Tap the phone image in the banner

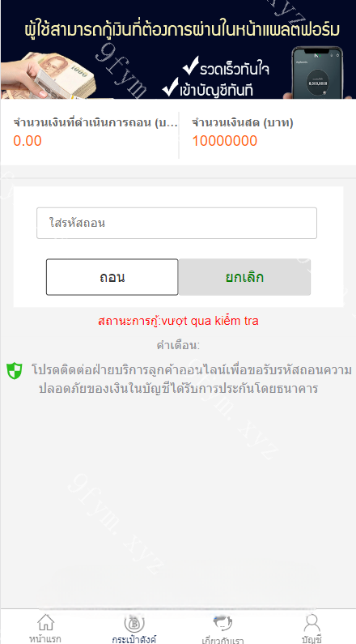[x=316, y=72]
